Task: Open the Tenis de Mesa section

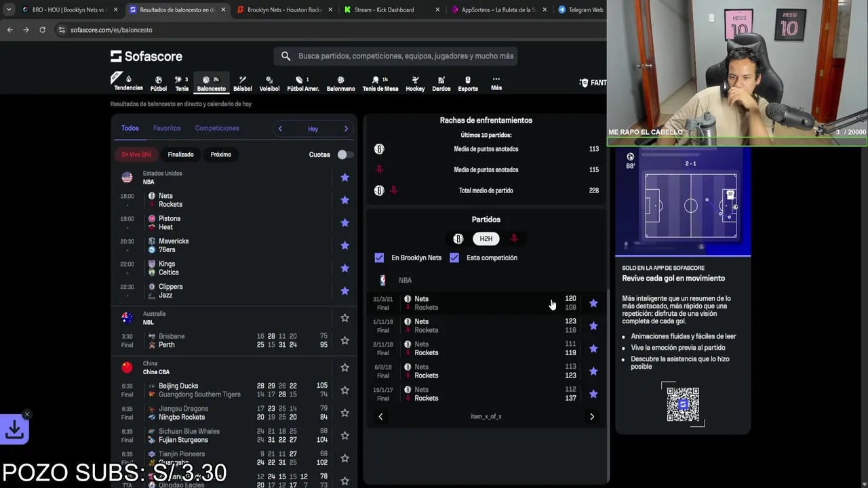Action: tap(380, 83)
